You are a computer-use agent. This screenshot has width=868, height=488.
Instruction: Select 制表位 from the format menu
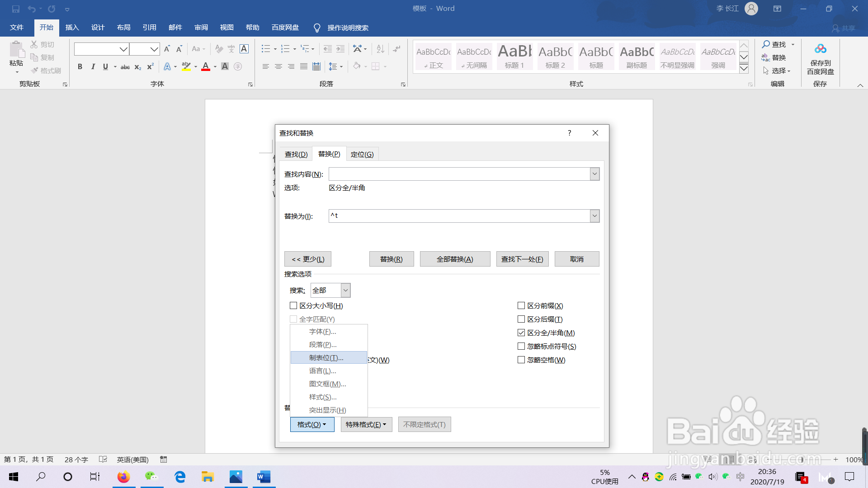325,357
